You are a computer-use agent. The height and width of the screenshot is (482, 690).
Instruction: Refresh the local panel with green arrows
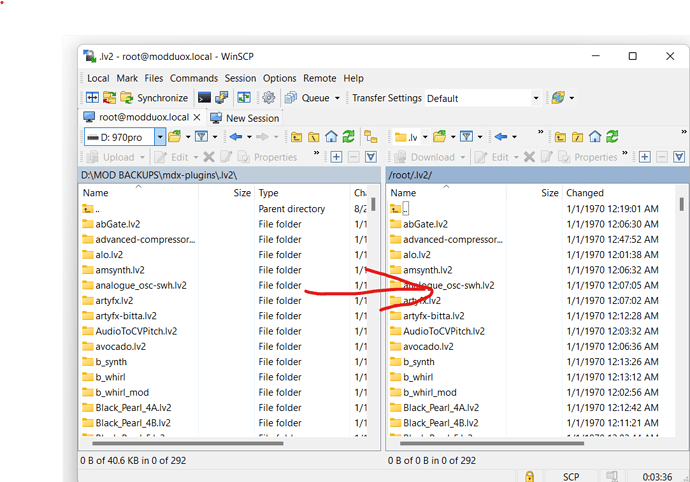[349, 137]
